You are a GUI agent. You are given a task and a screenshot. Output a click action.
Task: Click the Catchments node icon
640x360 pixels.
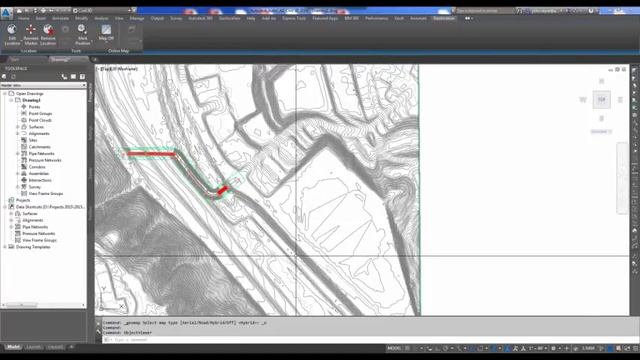click(24, 147)
